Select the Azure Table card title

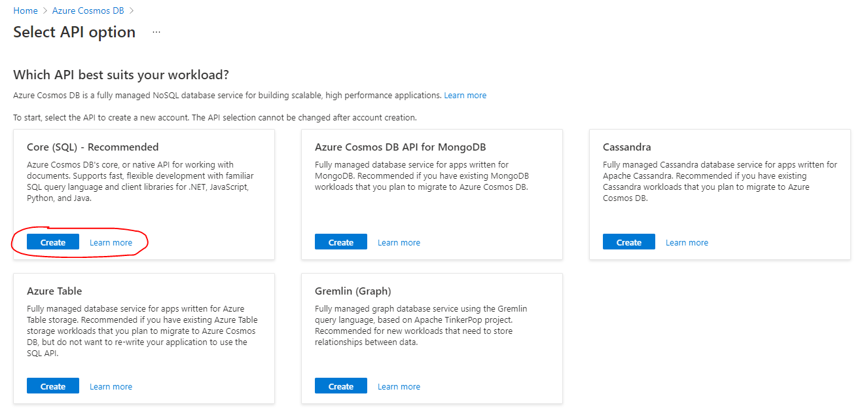pos(54,291)
